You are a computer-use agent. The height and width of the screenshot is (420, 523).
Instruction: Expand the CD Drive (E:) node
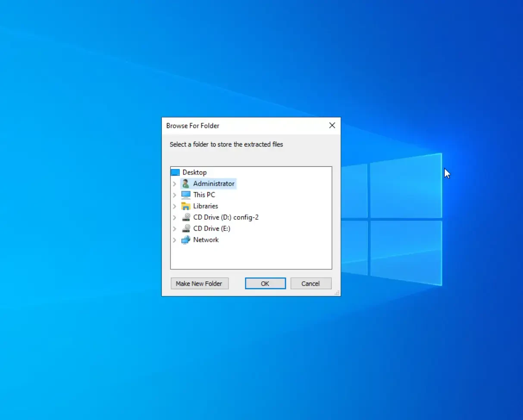(x=175, y=228)
